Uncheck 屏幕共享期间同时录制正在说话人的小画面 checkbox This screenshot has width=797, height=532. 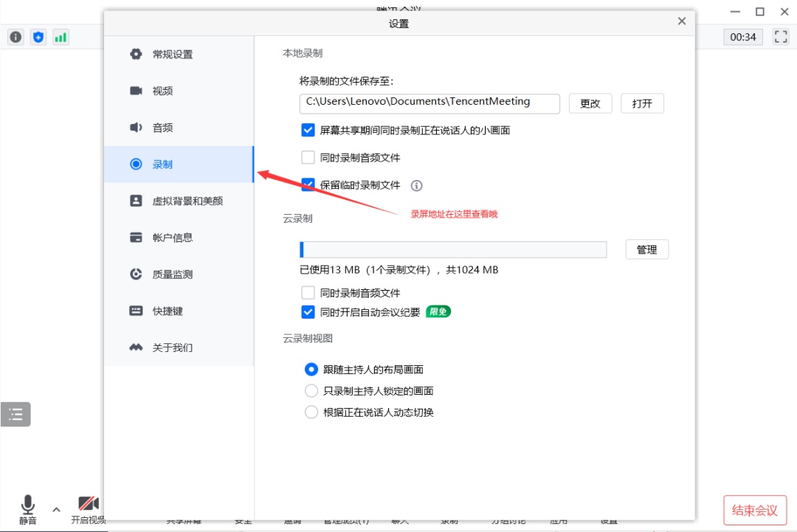(x=308, y=130)
